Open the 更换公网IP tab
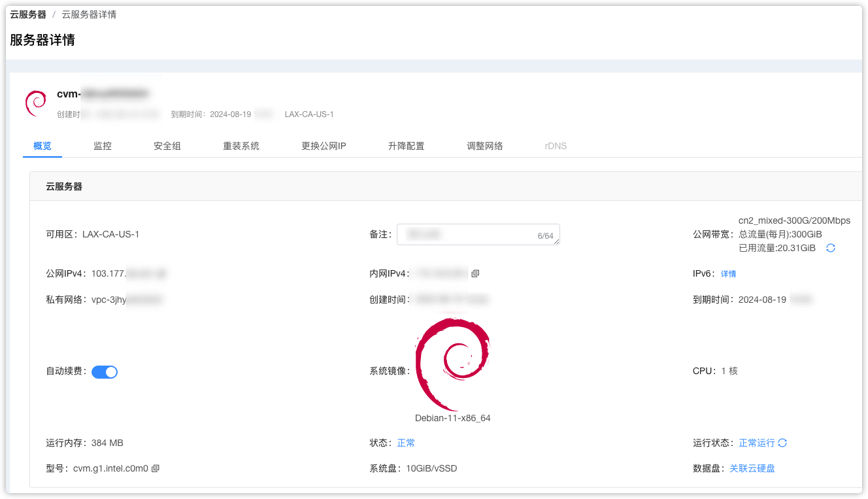 [324, 146]
